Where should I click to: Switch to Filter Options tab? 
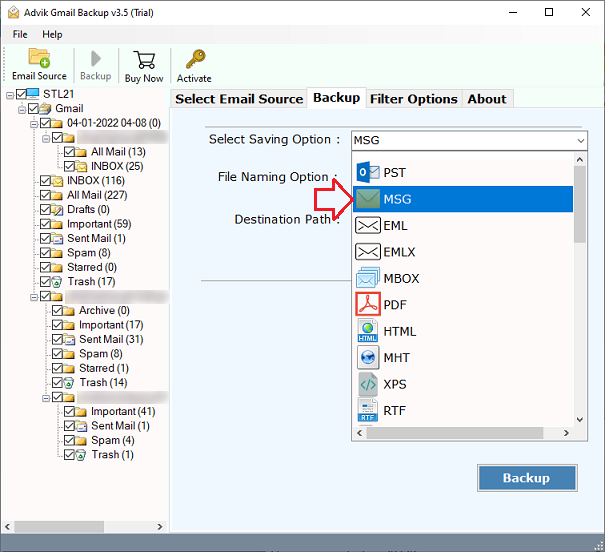[x=414, y=99]
